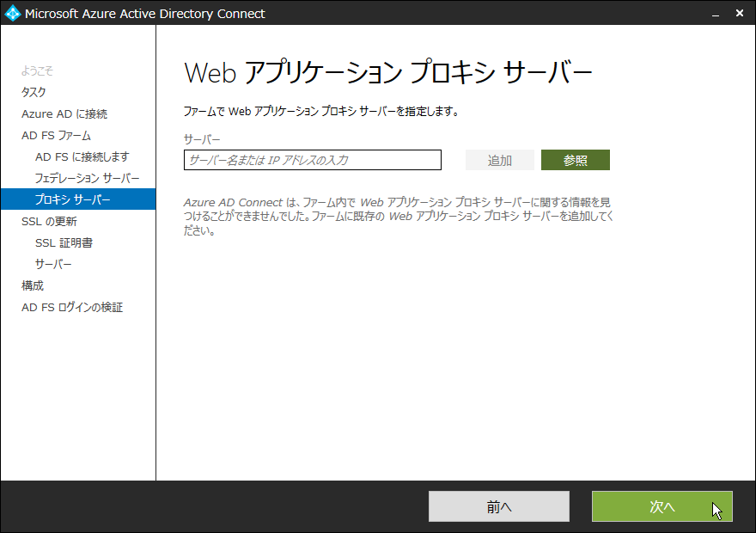756x533 pixels.
Task: Select ようこそ in the sidebar
Action: [37, 70]
